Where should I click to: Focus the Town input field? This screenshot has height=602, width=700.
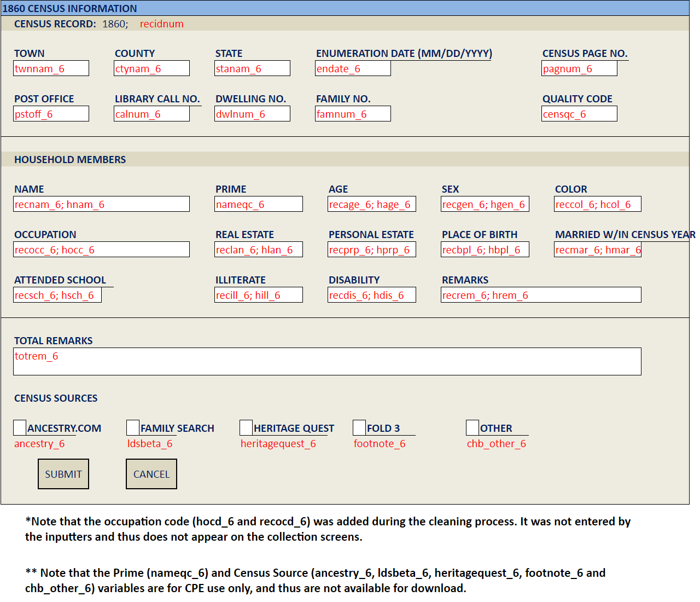pos(51,68)
